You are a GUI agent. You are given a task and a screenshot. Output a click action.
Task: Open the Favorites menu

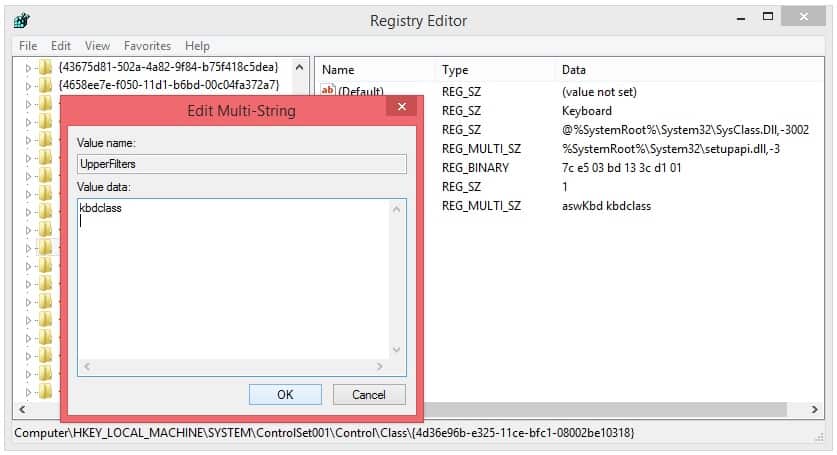pyautogui.click(x=147, y=45)
